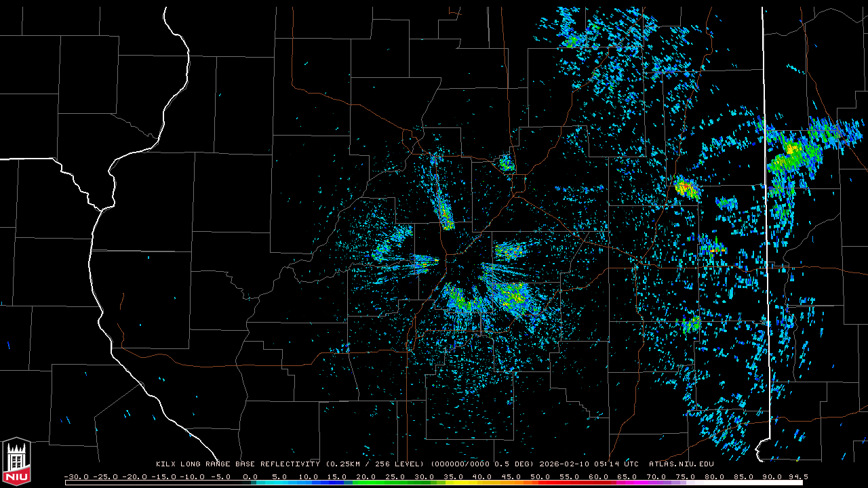Screen dimensions: 868x488
Task: Click the KILX Long Range Base Reflectivity title
Action: (237, 464)
